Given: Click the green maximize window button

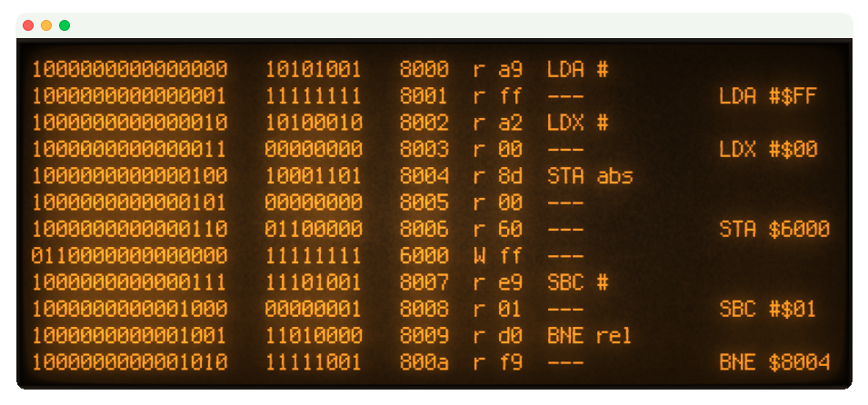Looking at the screenshot, I should click(65, 25).
